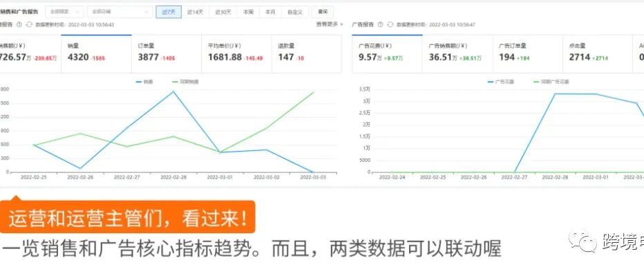Open the 查看更多 link
Image resolution: width=644 pixels, height=274 pixels.
pos(330,25)
